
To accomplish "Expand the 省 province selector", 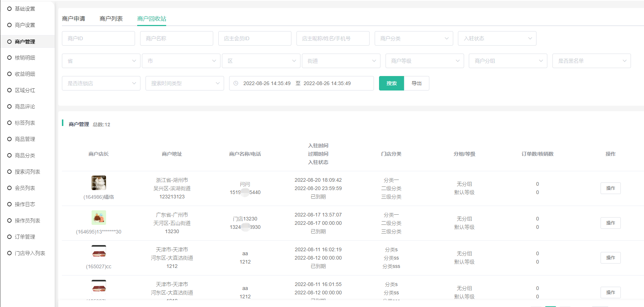I will tap(101, 61).
